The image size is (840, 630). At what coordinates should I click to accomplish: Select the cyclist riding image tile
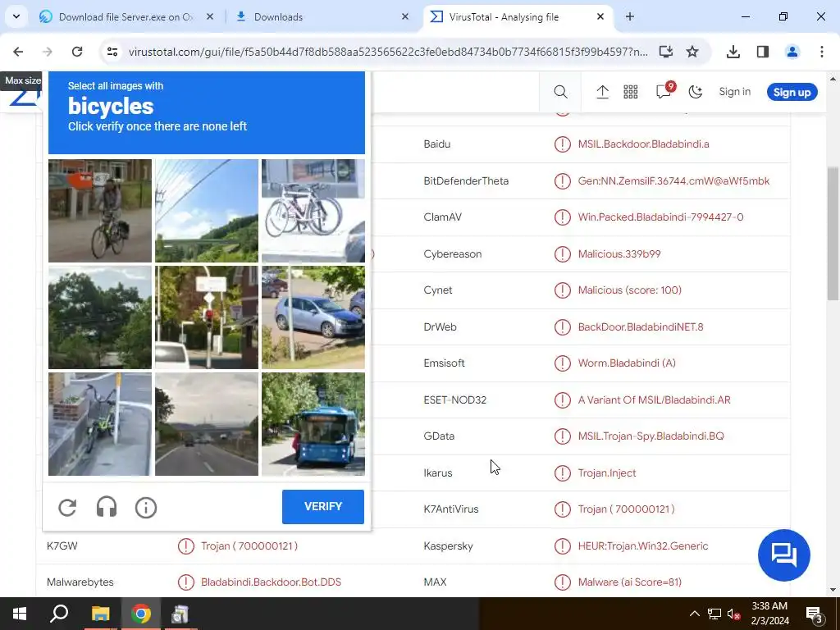[x=100, y=211]
